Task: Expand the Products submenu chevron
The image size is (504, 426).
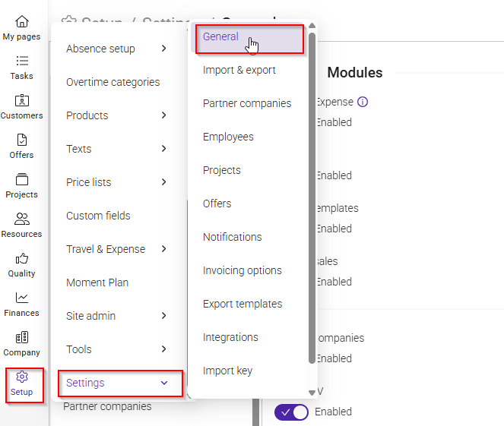Action: coord(164,115)
